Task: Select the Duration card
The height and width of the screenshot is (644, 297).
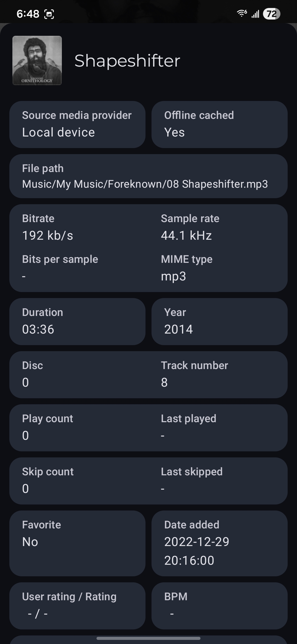Action: [77, 321]
